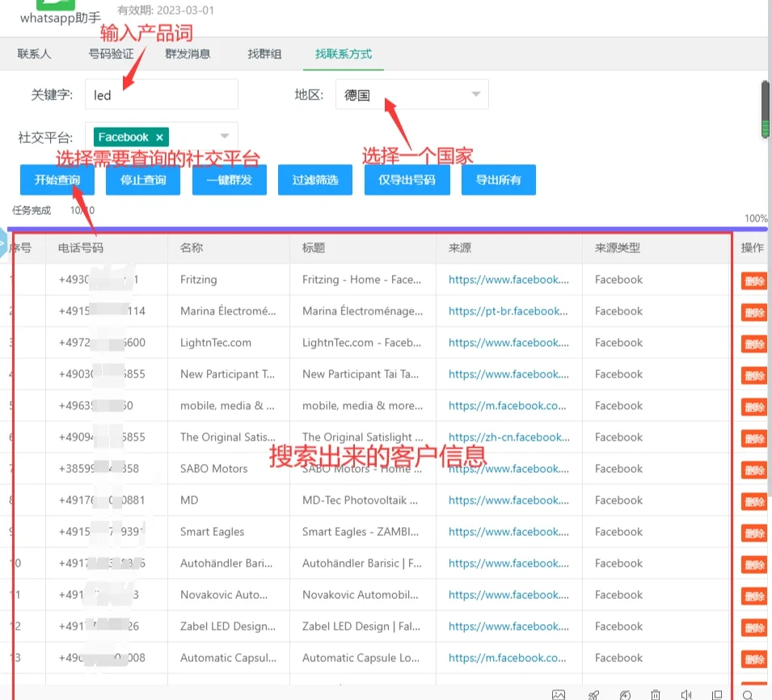This screenshot has height=700, width=772.
Task: Delete the Smart Eagles row
Action: pyautogui.click(x=753, y=533)
